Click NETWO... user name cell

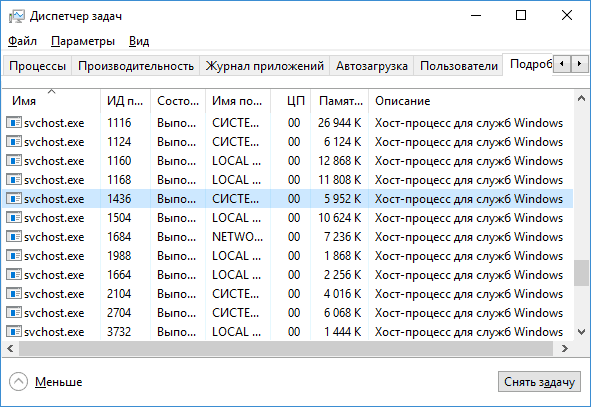(x=237, y=237)
